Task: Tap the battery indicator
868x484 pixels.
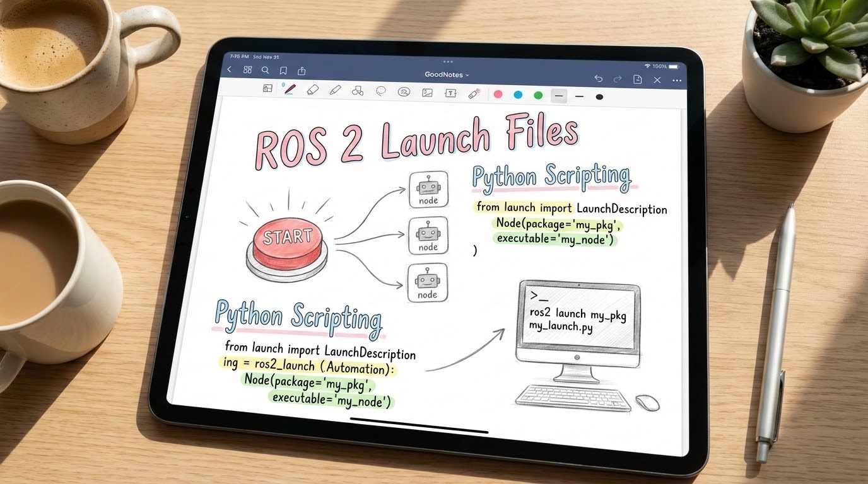Action: 674,66
